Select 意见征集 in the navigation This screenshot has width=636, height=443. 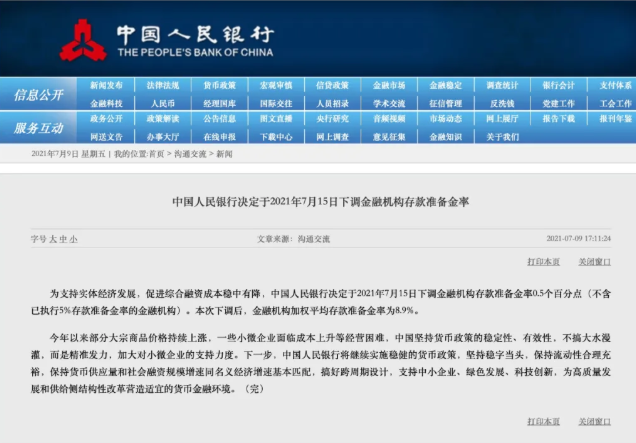coord(389,137)
